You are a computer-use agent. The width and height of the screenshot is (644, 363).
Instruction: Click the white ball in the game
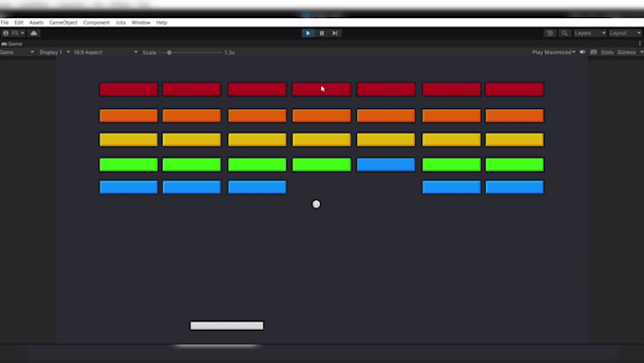[316, 205]
